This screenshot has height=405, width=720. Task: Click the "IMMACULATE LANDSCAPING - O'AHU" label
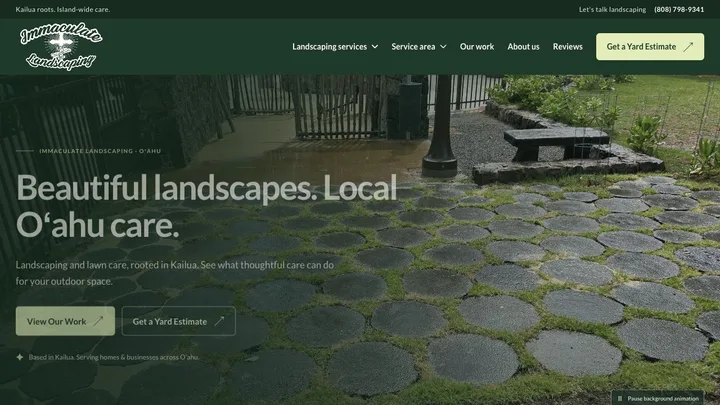[100, 151]
